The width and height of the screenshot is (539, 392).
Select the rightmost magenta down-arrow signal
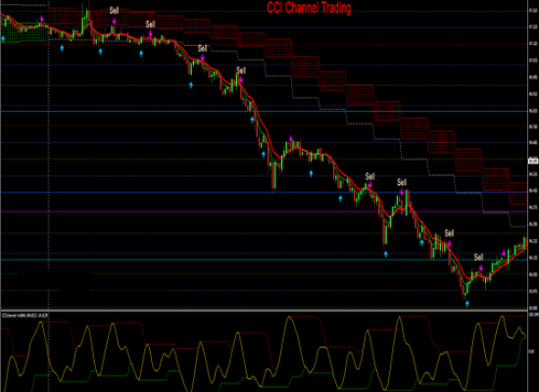coord(504,254)
